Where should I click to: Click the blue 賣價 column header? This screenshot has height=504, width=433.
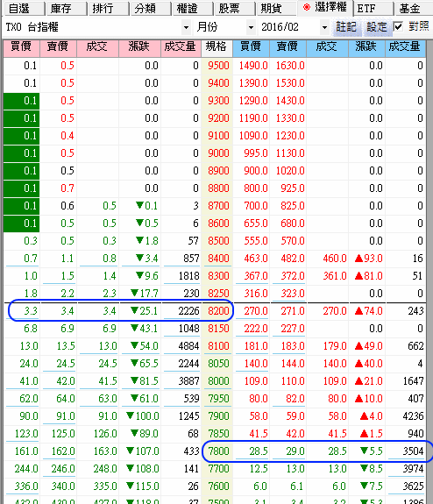pyautogui.click(x=287, y=48)
